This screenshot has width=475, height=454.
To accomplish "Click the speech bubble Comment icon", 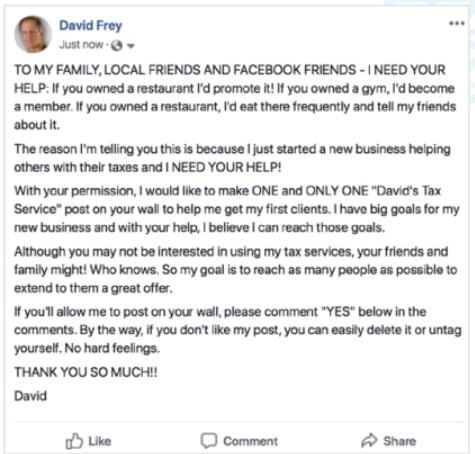I will [209, 441].
